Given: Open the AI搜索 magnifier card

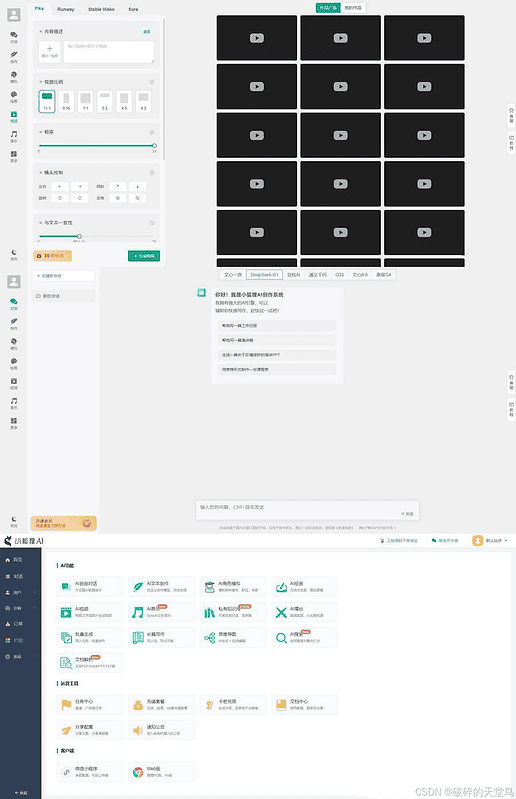Looking at the screenshot, I should [305, 637].
